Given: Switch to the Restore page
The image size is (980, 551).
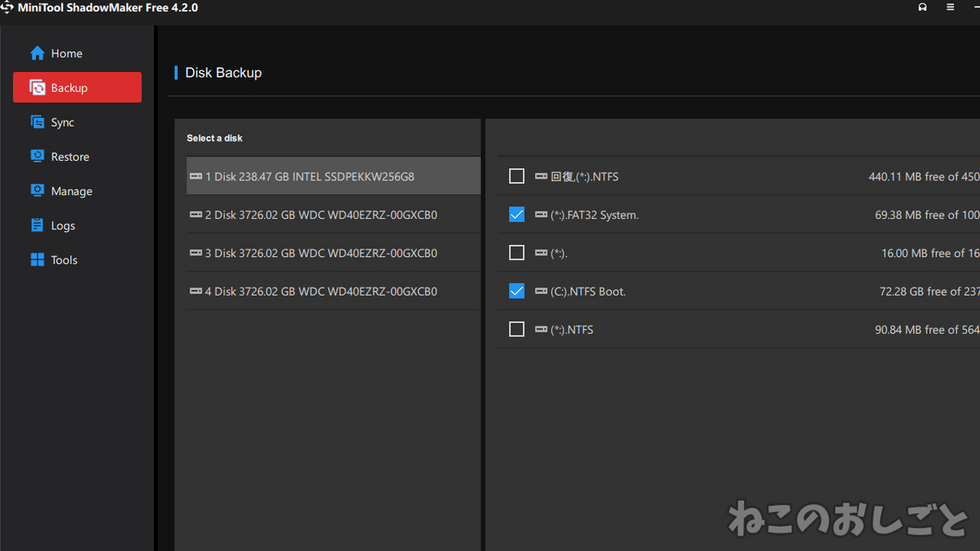Looking at the screenshot, I should [x=70, y=157].
